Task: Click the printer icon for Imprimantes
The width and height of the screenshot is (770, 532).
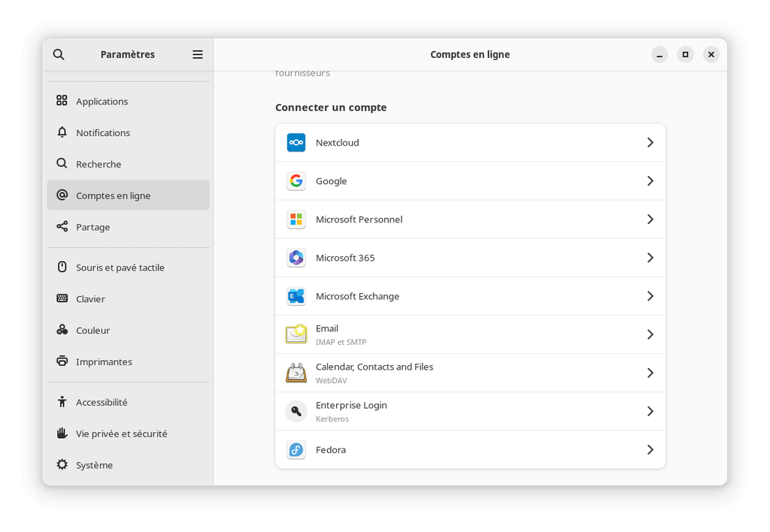Action: point(62,361)
